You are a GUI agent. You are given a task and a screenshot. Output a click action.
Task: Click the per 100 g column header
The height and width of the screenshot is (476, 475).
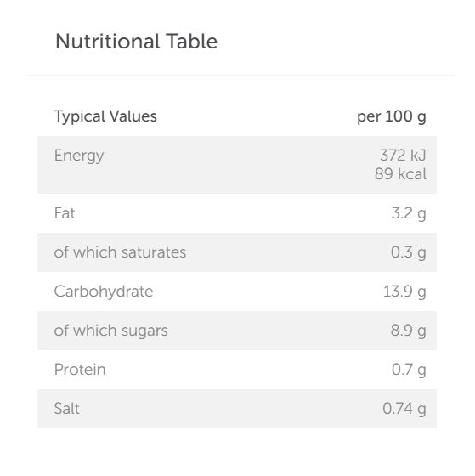pyautogui.click(x=392, y=116)
